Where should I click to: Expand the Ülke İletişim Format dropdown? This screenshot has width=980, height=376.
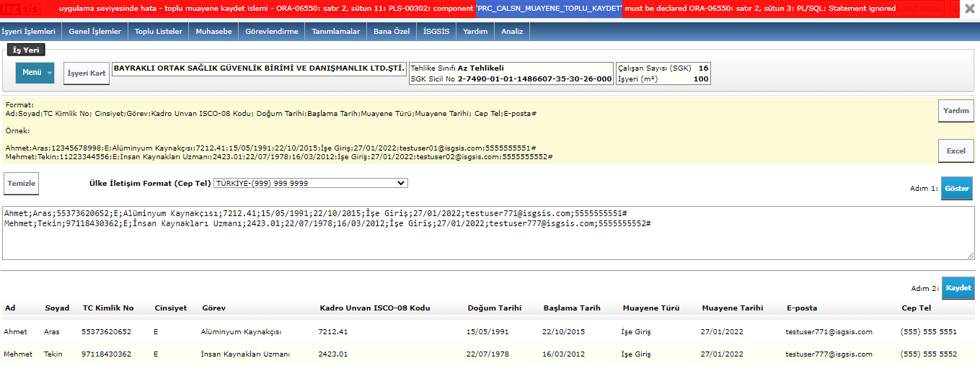[311, 183]
